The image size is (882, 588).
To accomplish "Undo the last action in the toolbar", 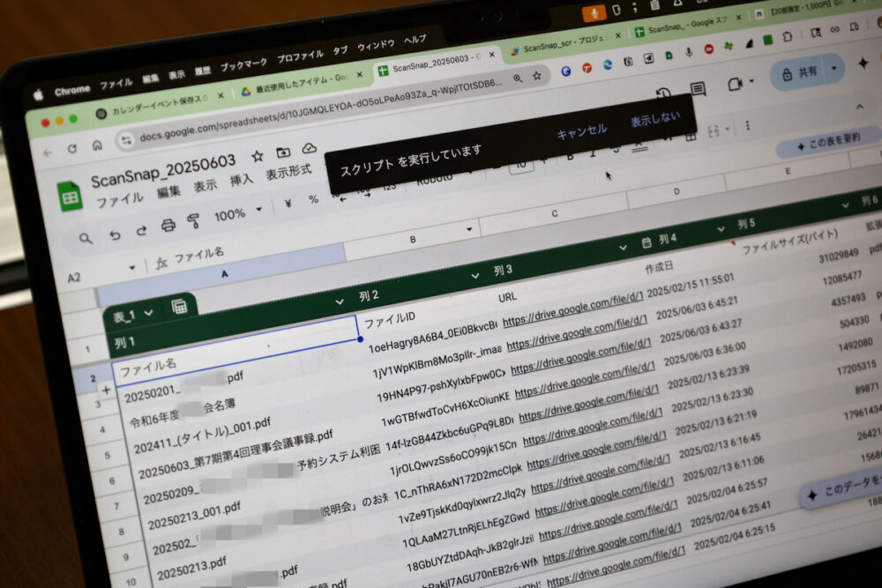I will coord(114,234).
